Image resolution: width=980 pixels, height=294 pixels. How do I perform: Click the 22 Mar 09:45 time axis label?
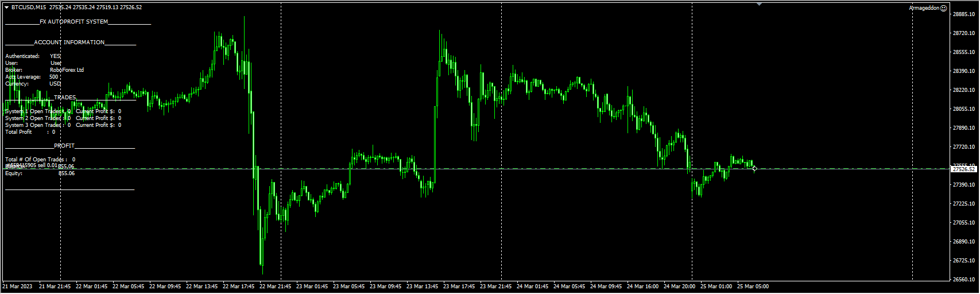coord(165,286)
